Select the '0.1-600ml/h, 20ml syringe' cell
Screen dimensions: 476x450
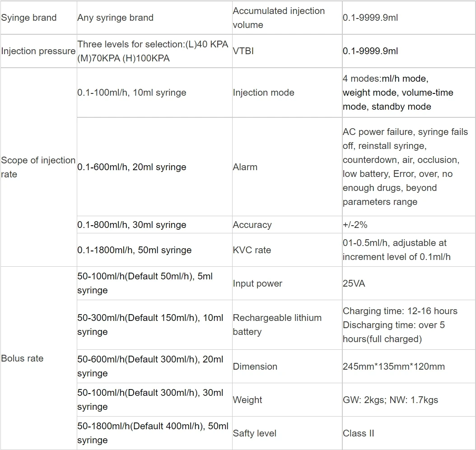click(132, 167)
